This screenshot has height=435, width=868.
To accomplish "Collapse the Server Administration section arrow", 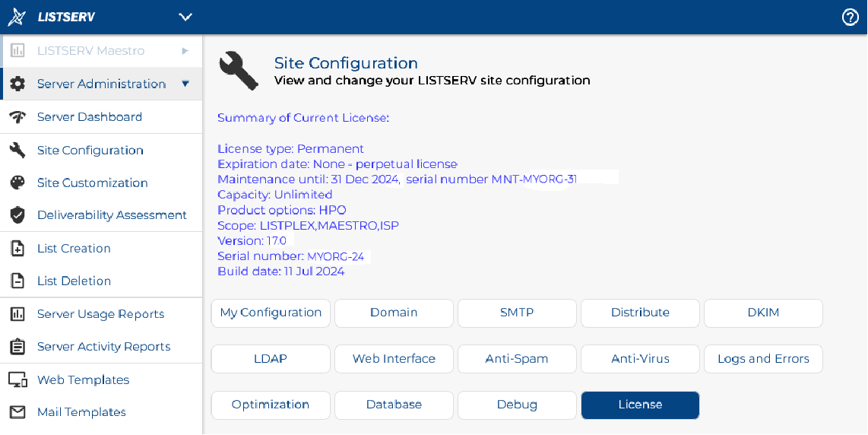I will click(185, 84).
